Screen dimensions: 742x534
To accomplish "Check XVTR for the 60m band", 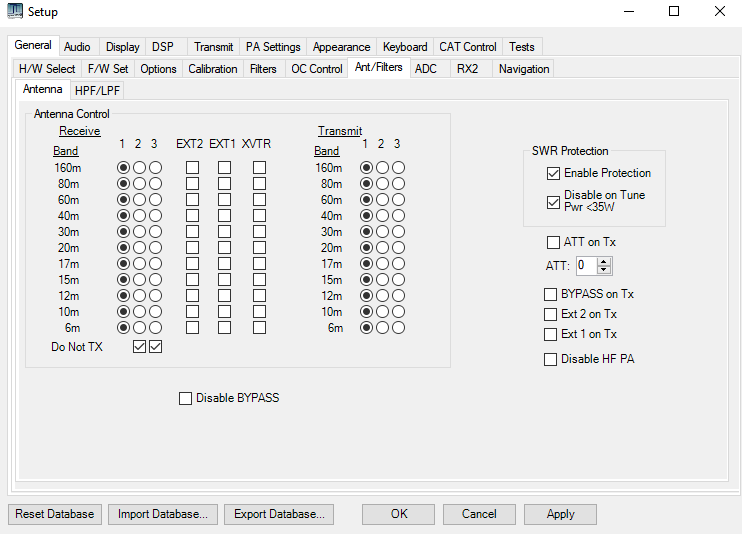I will point(259,200).
